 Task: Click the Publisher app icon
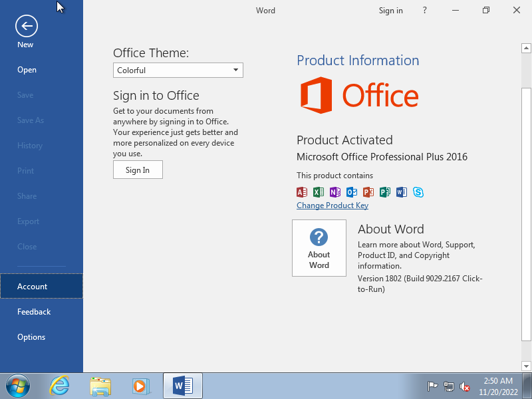(x=385, y=192)
